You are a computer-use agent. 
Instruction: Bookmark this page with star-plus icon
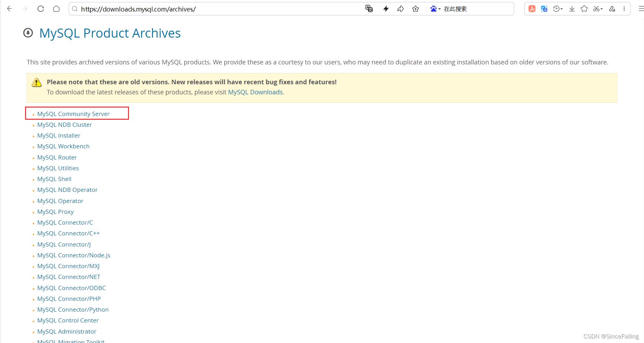(416, 9)
